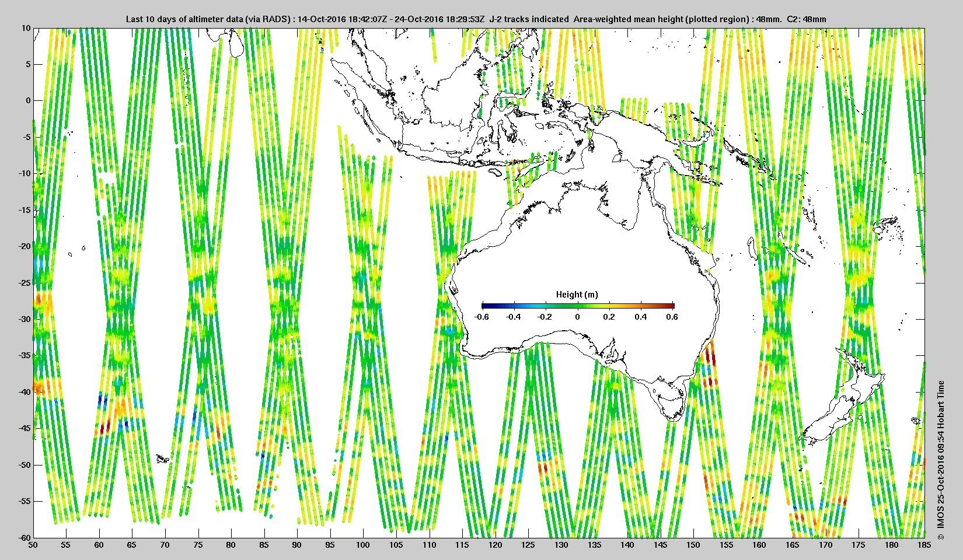Click latitude axis label '-40'
Image resolution: width=963 pixels, height=560 pixels.
pos(24,392)
